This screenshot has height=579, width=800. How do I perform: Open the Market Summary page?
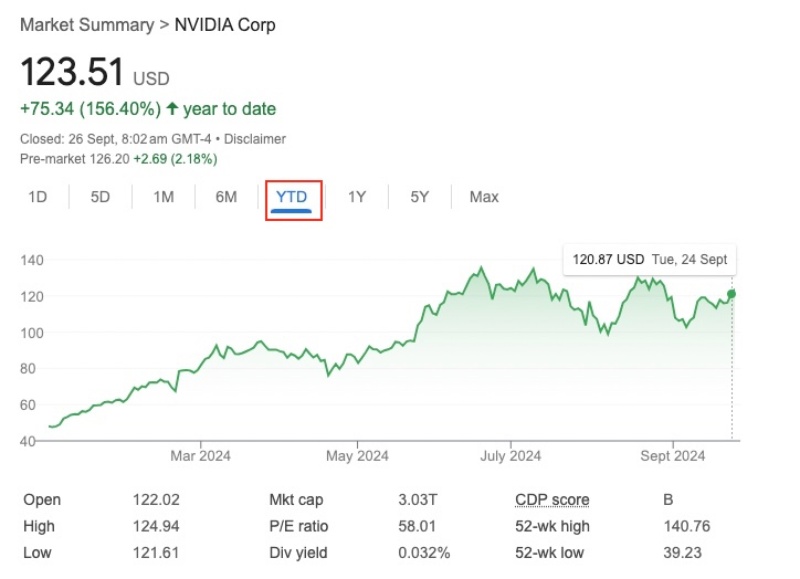click(87, 24)
